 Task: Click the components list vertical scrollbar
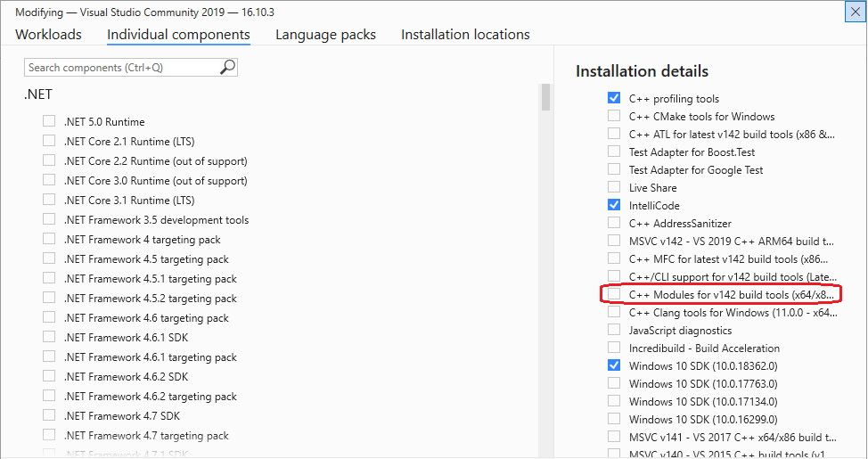(545, 98)
